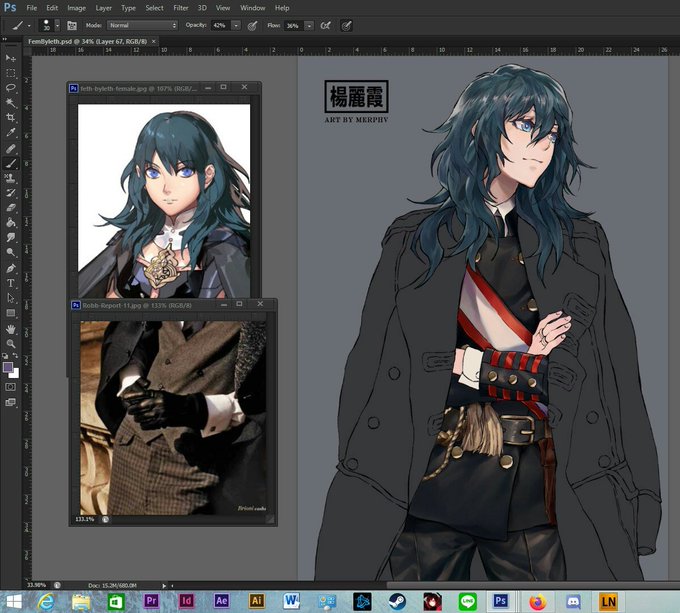Screen dimensions: 680x613
Task: Launch Adobe Premiere Pro from taskbar
Action: coord(151,601)
